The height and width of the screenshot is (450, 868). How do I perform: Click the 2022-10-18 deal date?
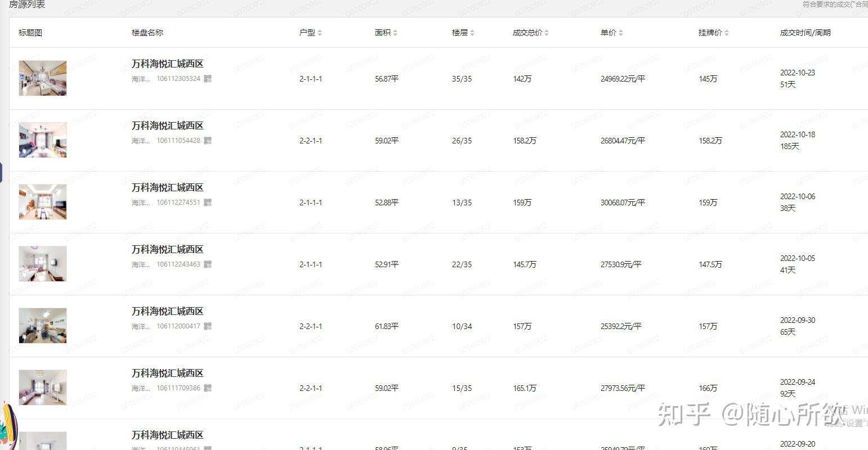point(798,135)
